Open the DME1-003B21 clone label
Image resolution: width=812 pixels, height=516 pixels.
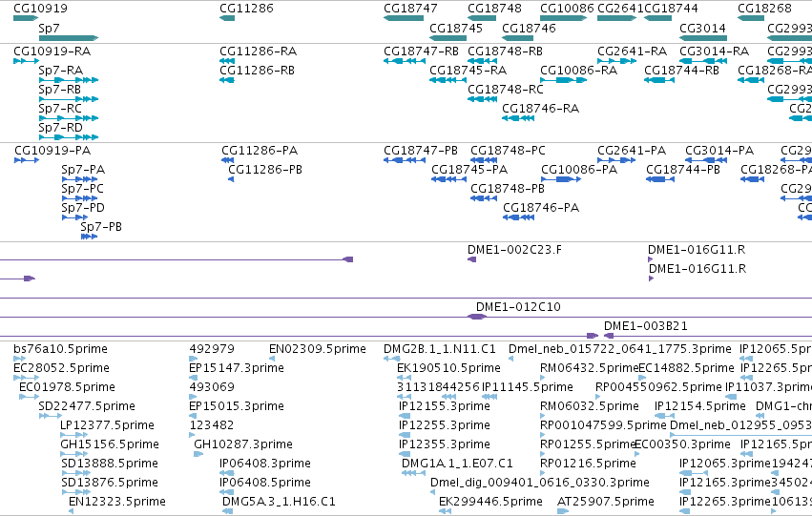click(x=646, y=326)
